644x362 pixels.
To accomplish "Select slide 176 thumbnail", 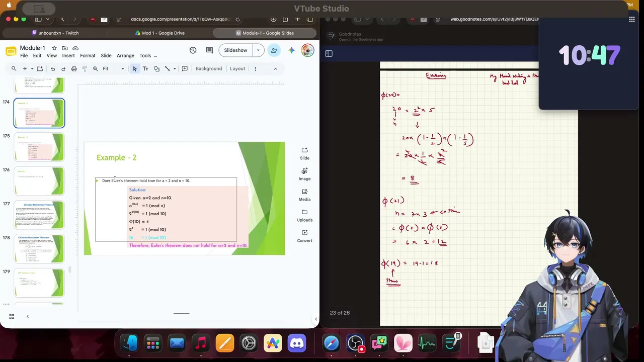I will pyautogui.click(x=39, y=181).
